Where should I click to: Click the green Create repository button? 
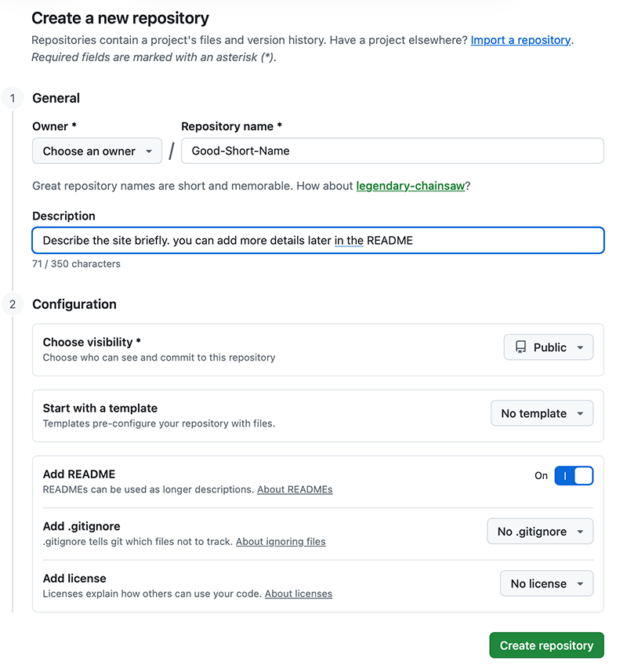[546, 645]
